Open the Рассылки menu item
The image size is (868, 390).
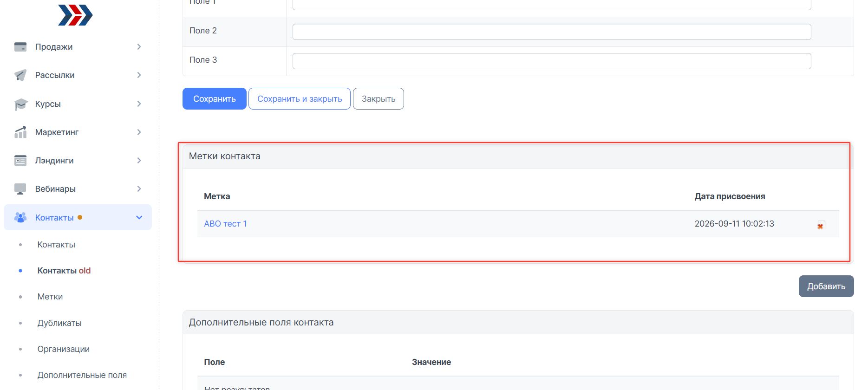(x=55, y=75)
